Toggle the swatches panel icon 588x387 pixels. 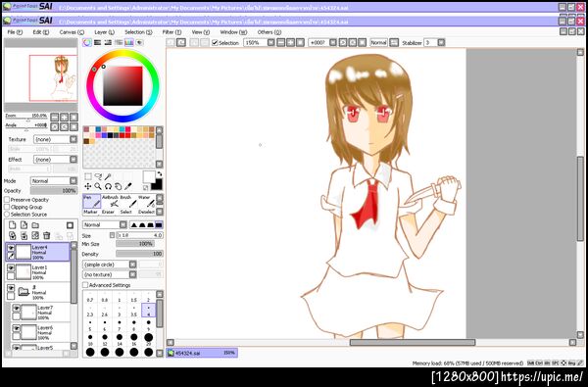(x=129, y=42)
